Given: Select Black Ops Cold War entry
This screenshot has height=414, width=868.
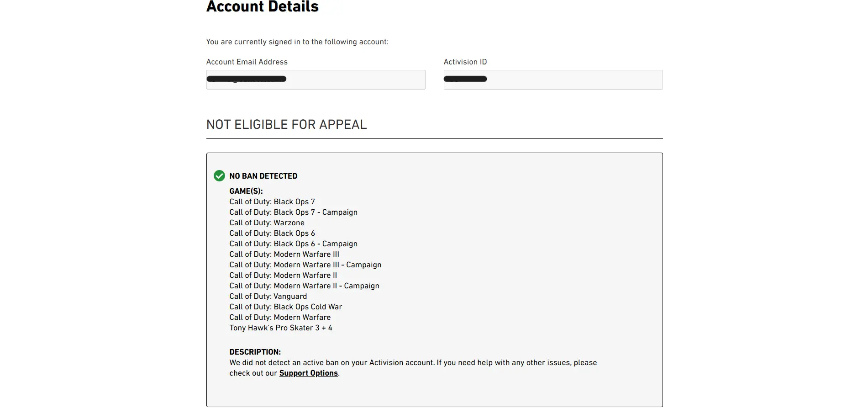Looking at the screenshot, I should (x=286, y=307).
